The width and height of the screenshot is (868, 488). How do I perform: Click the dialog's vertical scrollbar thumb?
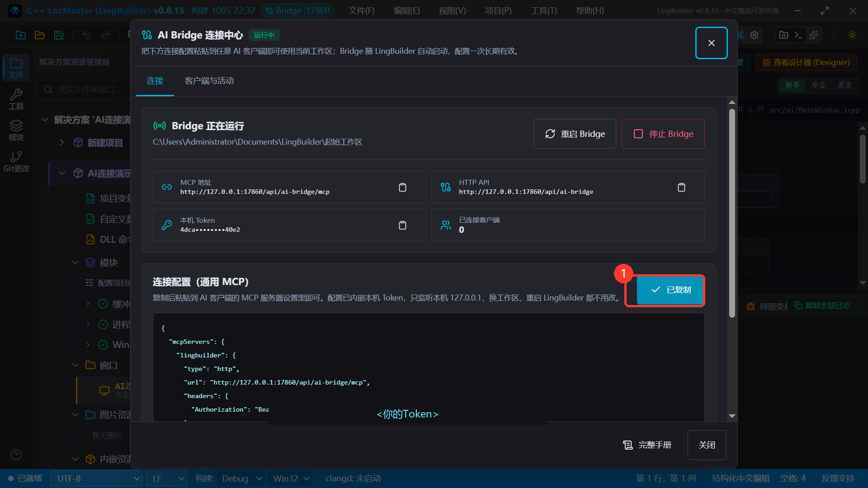tap(732, 212)
